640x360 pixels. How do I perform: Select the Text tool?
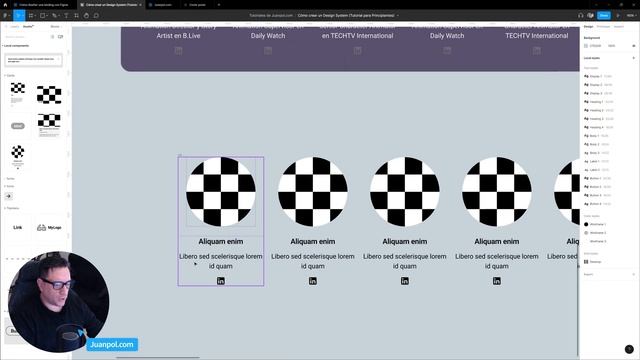pos(66,16)
